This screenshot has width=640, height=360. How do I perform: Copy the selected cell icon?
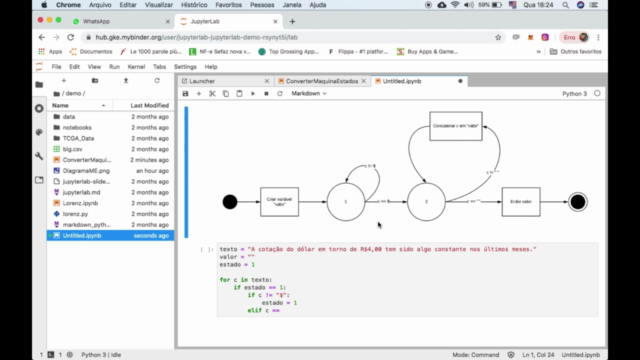click(x=226, y=93)
